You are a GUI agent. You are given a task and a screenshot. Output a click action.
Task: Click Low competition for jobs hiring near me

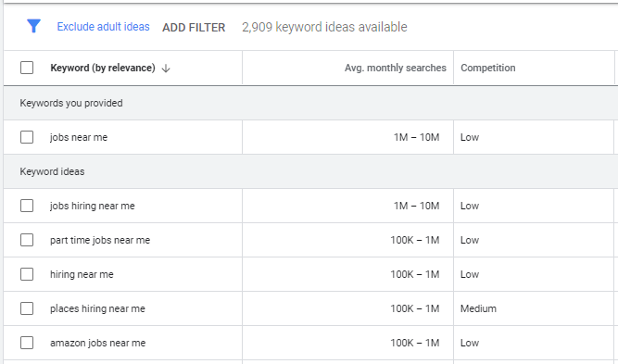coord(470,206)
